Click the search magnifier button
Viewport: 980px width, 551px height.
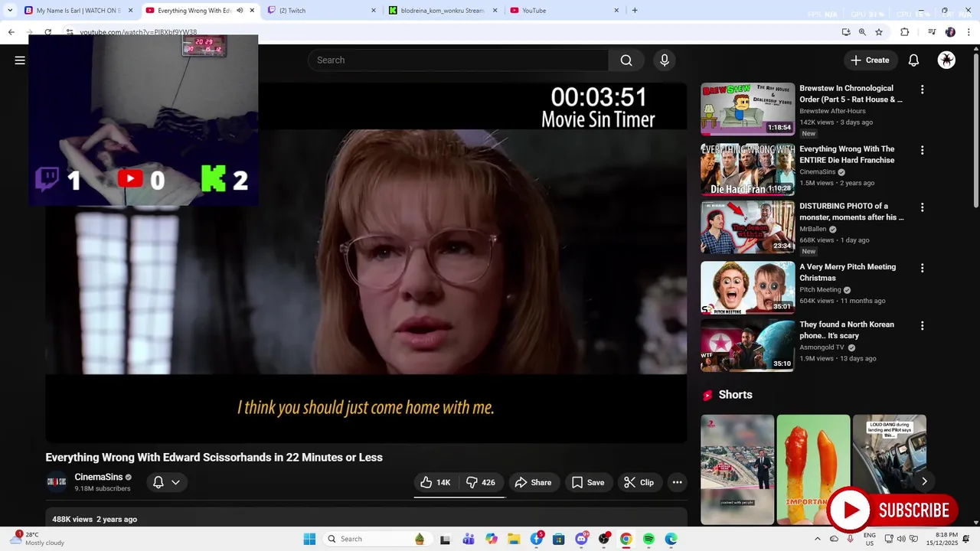626,60
